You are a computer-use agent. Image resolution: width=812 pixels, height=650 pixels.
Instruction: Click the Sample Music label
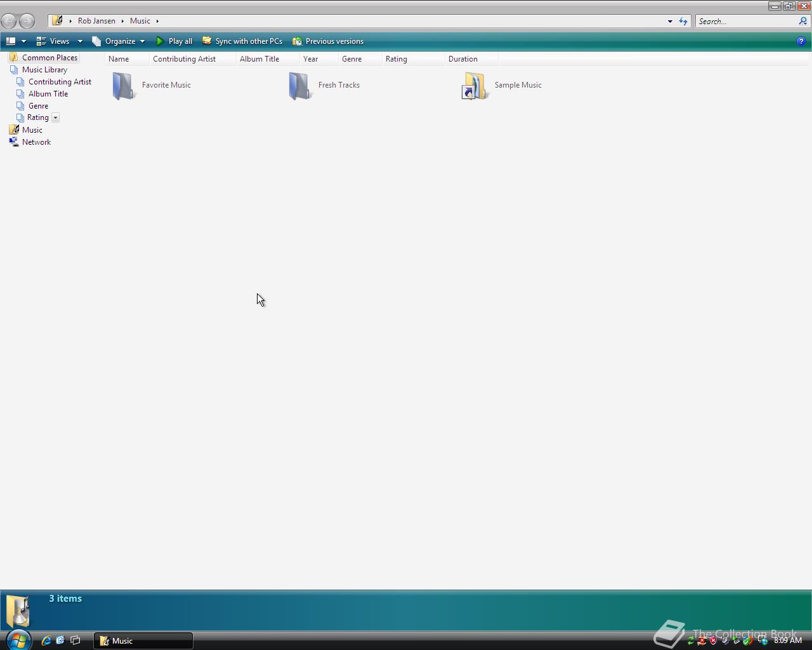pyautogui.click(x=518, y=85)
